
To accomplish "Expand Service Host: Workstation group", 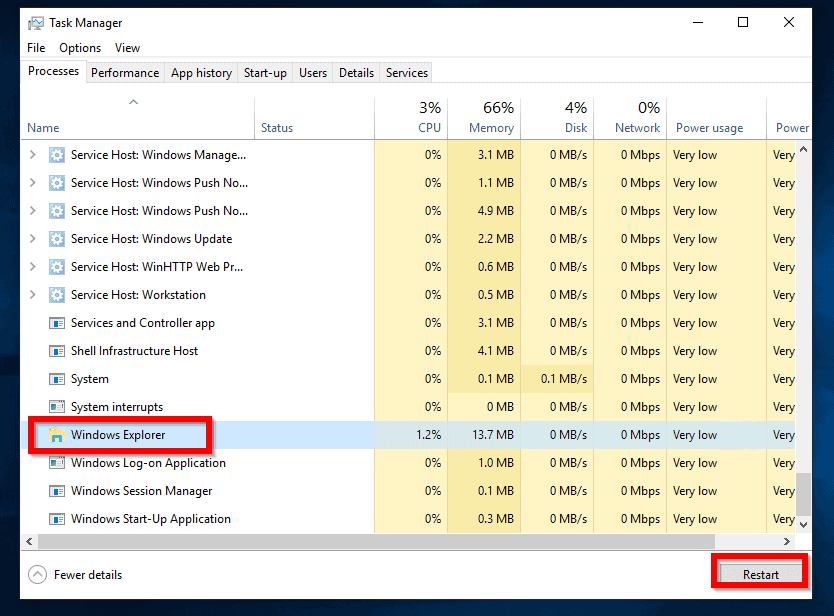I will 33,295.
